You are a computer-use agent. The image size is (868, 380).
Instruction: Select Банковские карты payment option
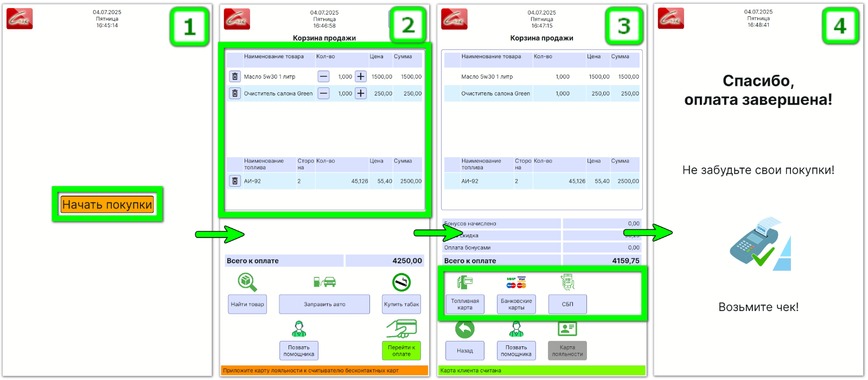click(516, 304)
